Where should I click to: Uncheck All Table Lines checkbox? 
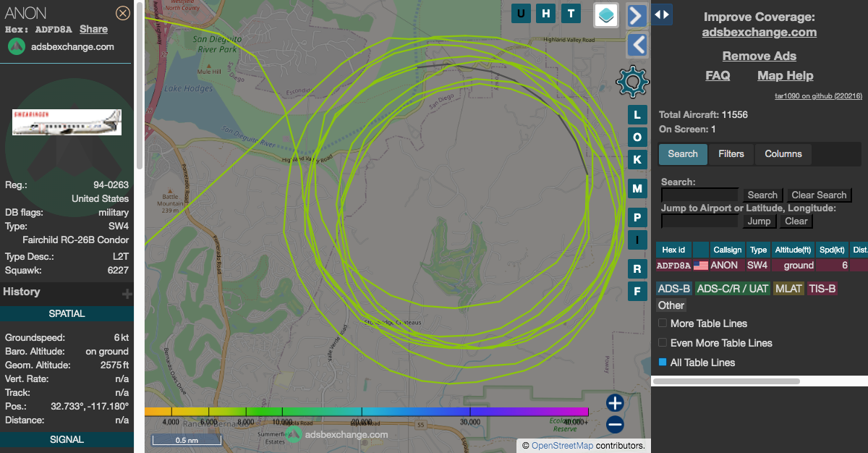pyautogui.click(x=663, y=363)
